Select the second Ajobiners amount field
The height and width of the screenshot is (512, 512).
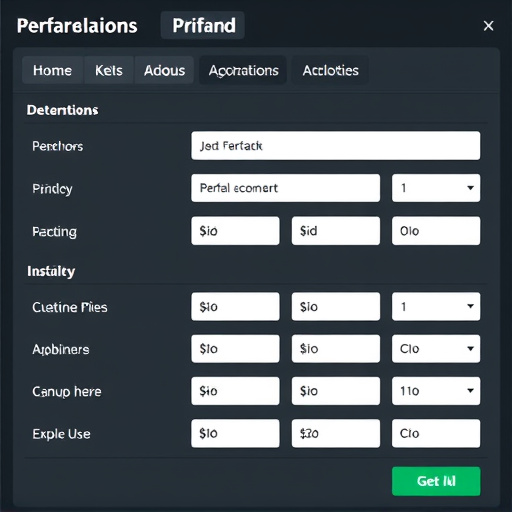(336, 349)
